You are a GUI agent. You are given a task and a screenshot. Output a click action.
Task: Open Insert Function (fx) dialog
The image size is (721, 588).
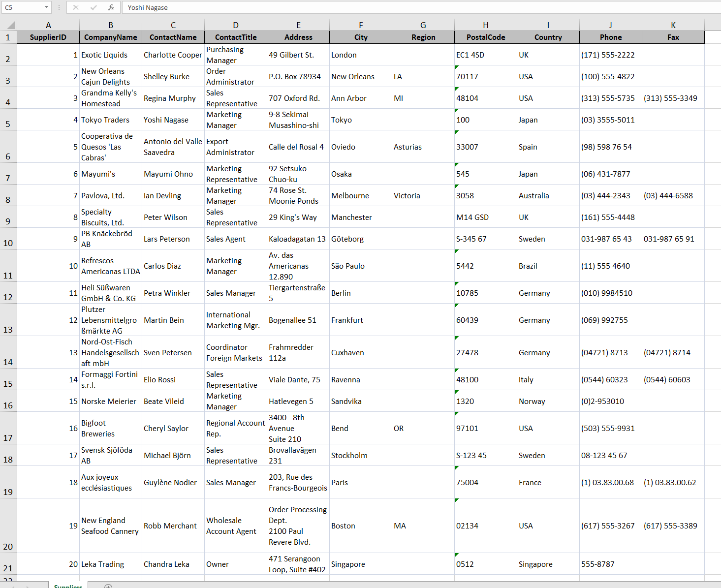tap(111, 7)
